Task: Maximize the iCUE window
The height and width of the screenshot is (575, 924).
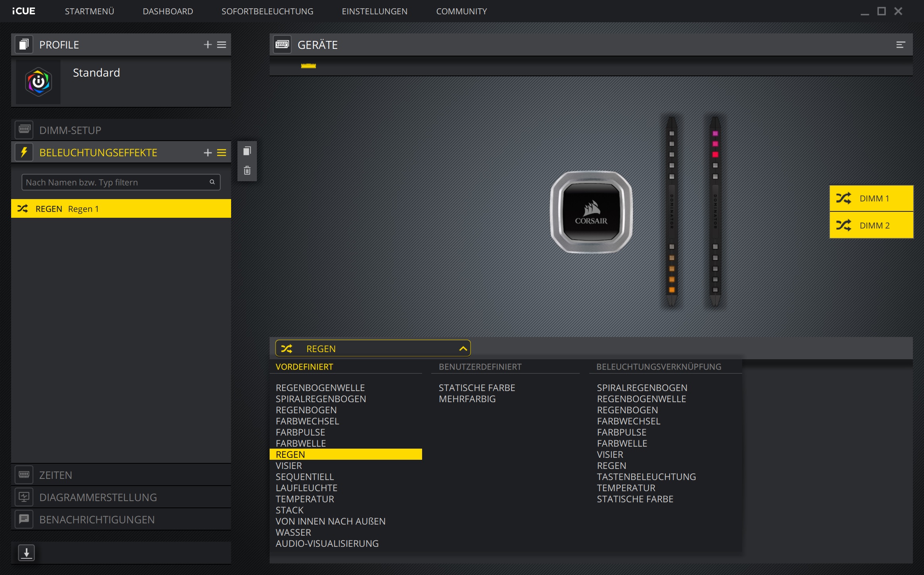Action: coord(881,11)
